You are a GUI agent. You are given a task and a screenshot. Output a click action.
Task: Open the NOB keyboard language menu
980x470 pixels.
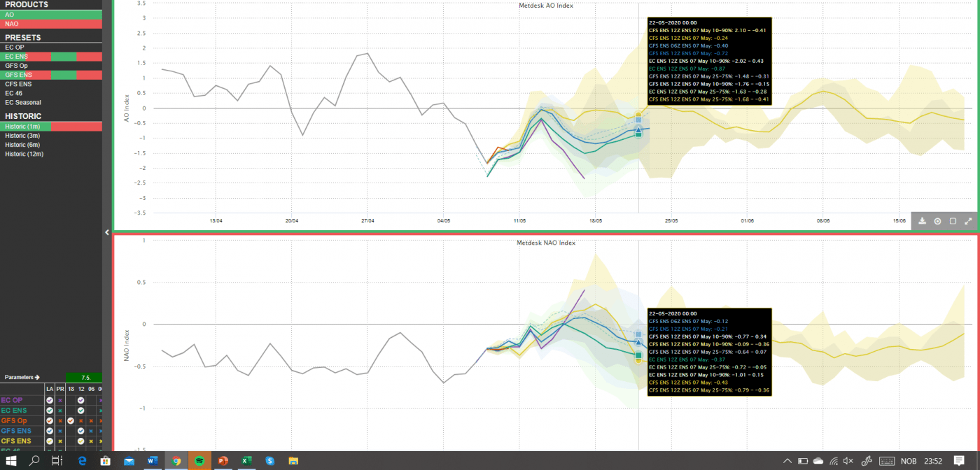coord(909,461)
